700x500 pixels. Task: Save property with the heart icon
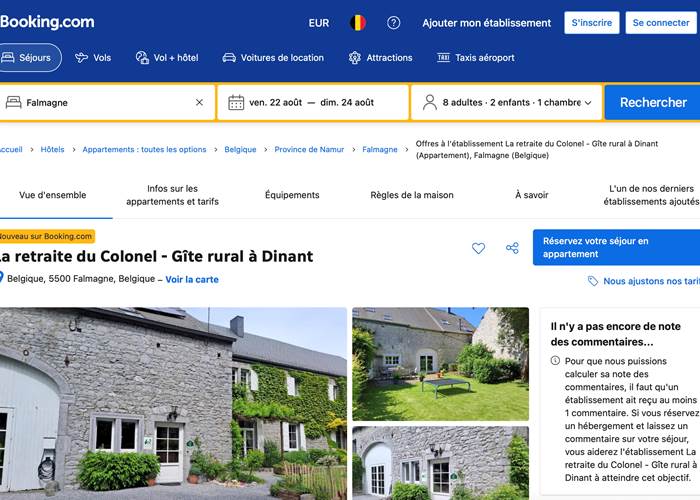pos(478,248)
